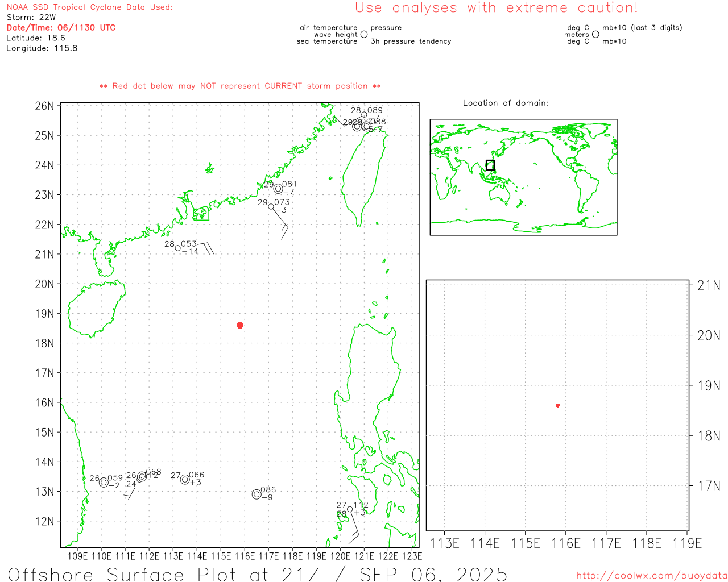Click the 'Use analyses with extreme caution!' warning
The image size is (728, 582).
point(497,7)
